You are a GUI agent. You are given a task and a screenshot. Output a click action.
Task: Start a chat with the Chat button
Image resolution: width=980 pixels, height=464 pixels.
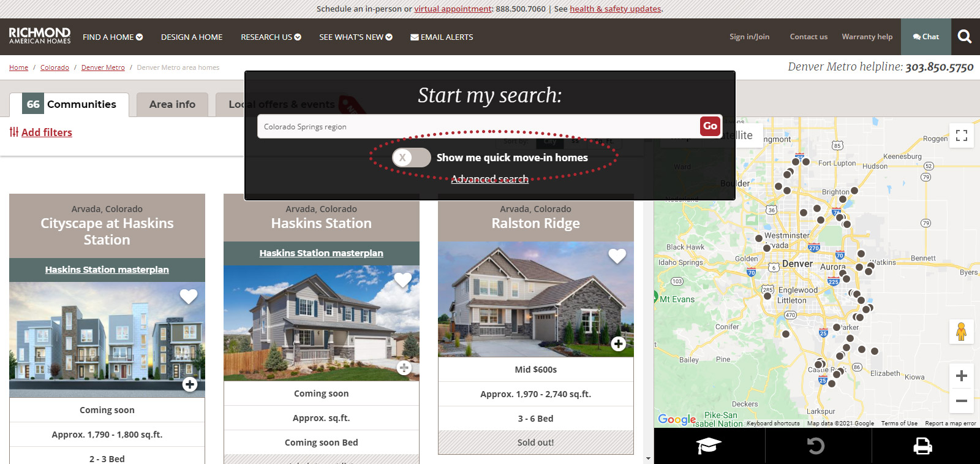tap(925, 37)
